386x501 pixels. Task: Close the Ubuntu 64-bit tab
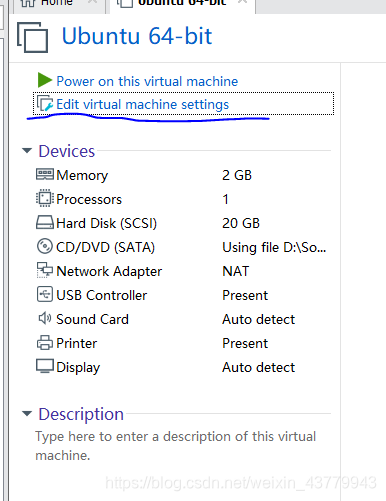coord(243,2)
